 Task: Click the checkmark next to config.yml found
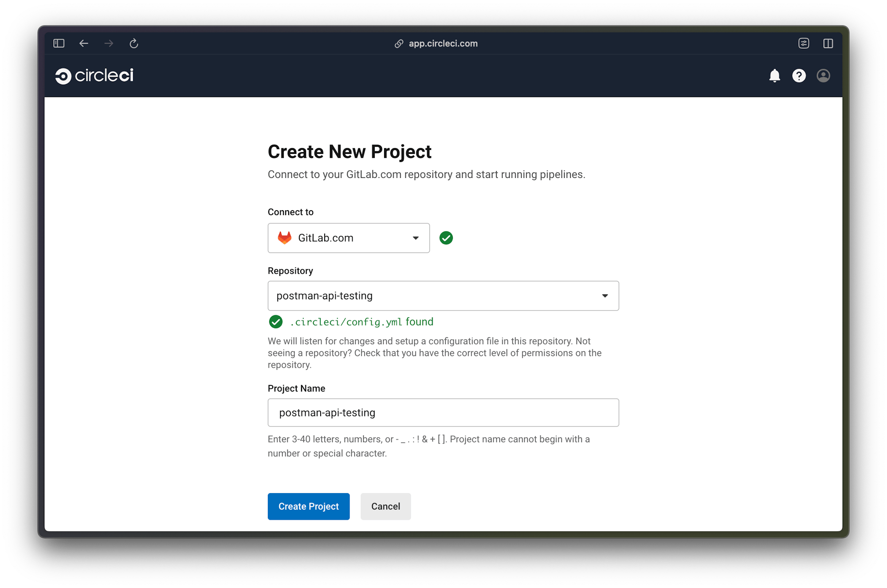coord(275,321)
